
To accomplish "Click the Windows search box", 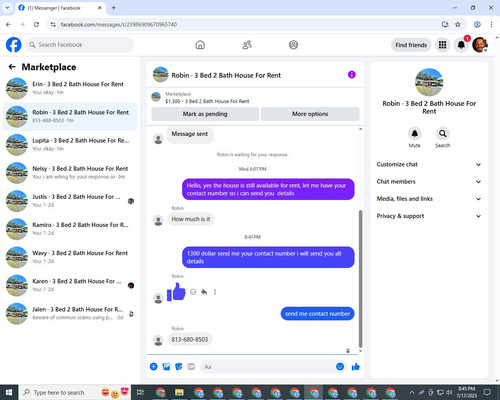I will (75, 392).
